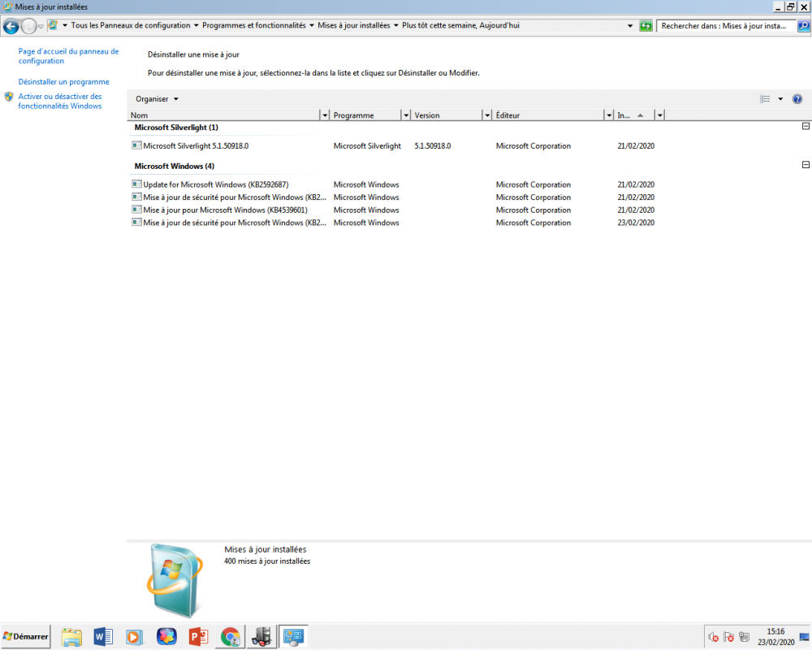Open 'Page d'accueil du panneau de configuration'
This screenshot has width=812, height=650.
(68, 56)
